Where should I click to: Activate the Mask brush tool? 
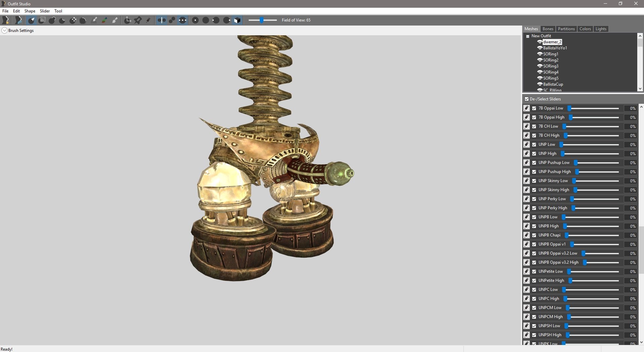[x=42, y=20]
